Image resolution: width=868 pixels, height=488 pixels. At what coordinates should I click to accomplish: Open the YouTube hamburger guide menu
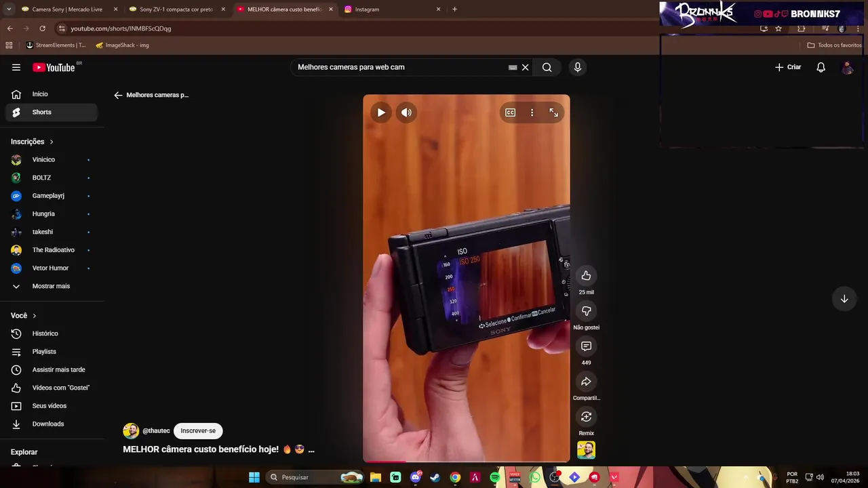16,67
